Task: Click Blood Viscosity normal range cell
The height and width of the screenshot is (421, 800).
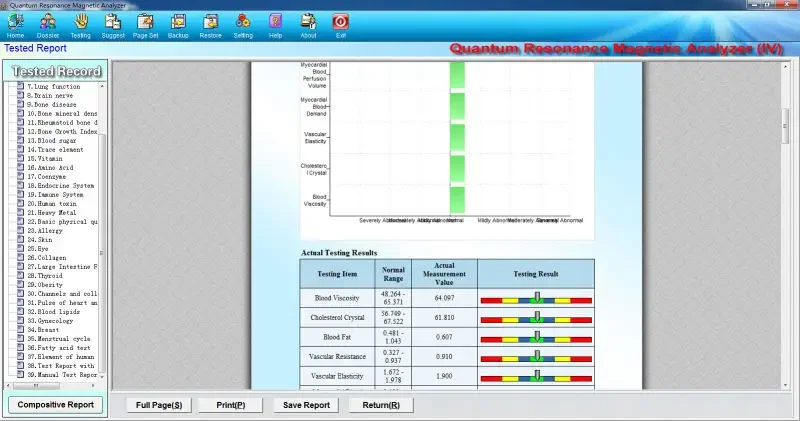Action: (x=393, y=298)
